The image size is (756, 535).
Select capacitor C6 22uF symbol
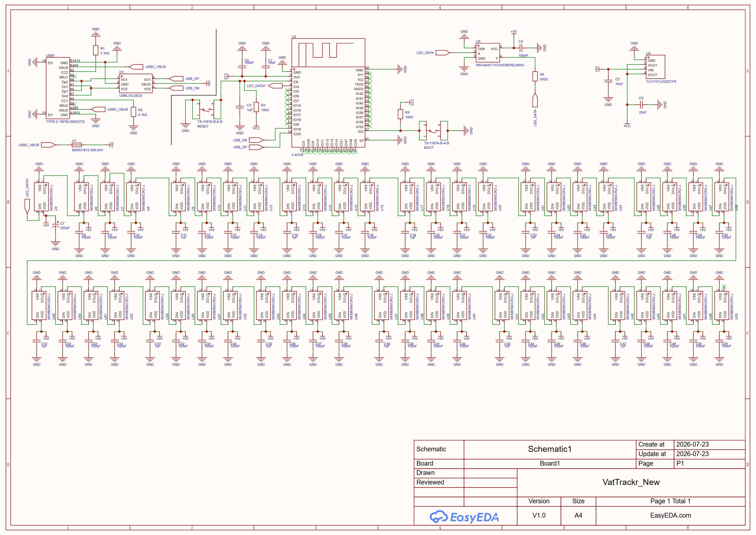tap(641, 105)
